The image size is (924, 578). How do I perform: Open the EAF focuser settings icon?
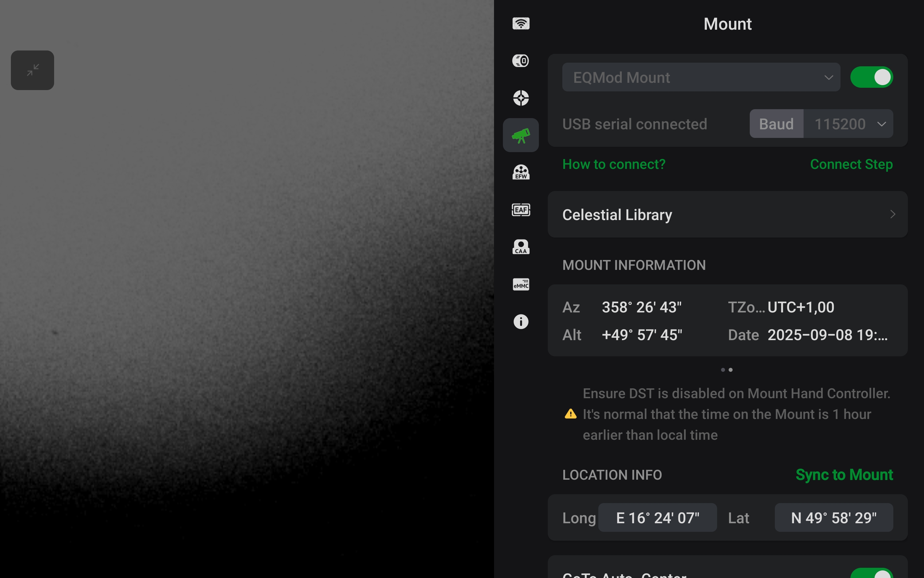[521, 209]
